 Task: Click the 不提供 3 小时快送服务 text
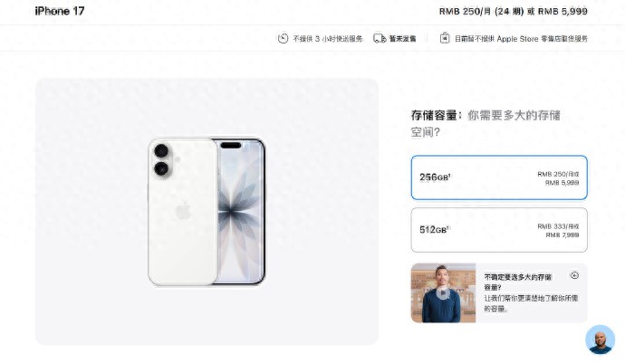pyautogui.click(x=328, y=39)
